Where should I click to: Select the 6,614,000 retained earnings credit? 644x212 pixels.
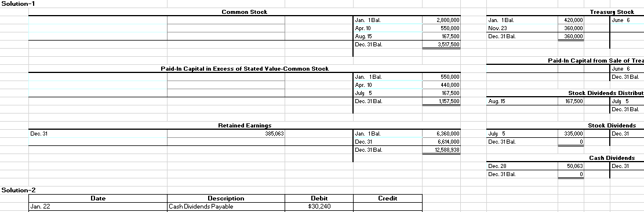(x=442, y=141)
